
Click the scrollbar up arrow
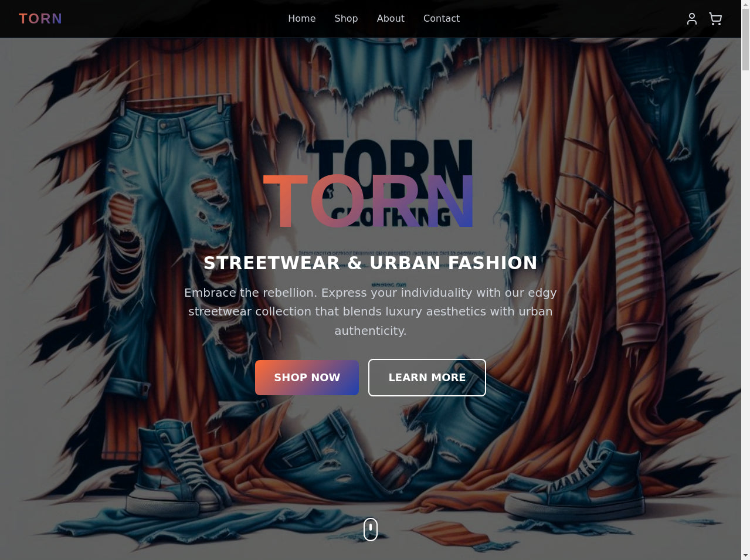tap(745, 5)
